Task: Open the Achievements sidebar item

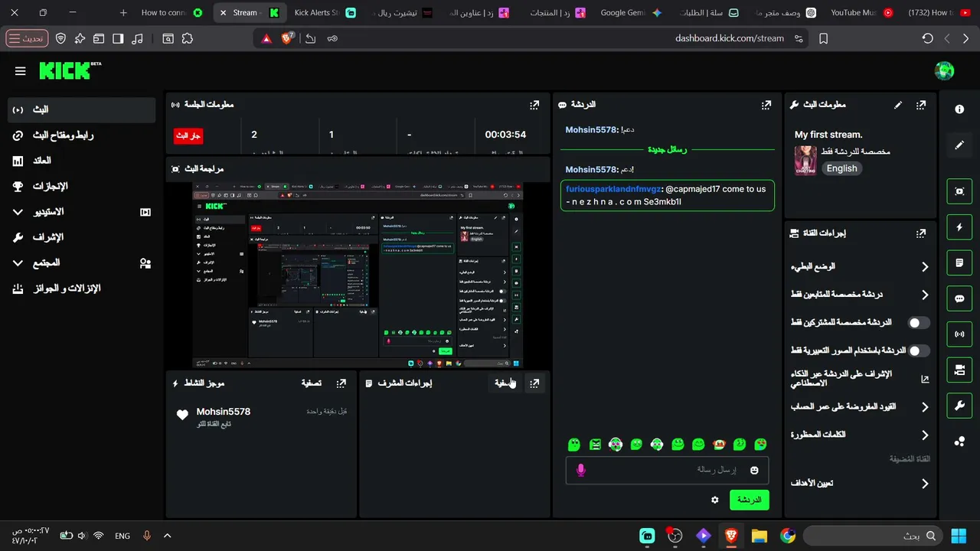Action: [x=82, y=186]
